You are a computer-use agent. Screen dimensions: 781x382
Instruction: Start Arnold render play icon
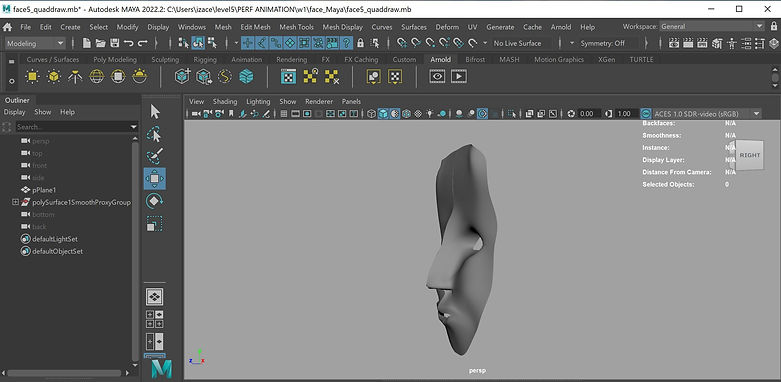459,77
